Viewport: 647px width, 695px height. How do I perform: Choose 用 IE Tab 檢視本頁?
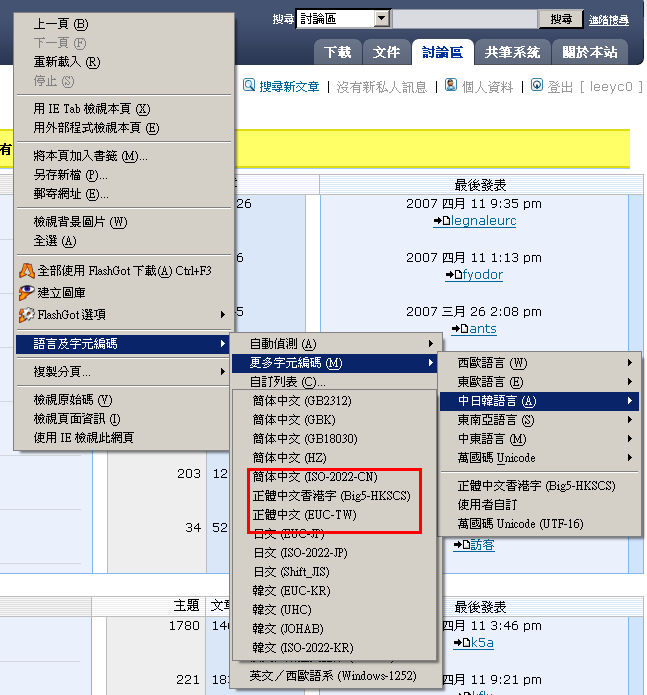124,109
